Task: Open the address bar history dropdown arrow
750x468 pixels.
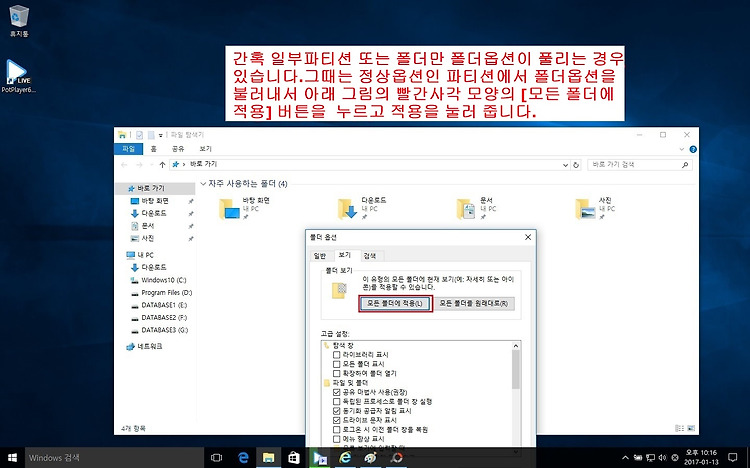Action: click(x=565, y=165)
